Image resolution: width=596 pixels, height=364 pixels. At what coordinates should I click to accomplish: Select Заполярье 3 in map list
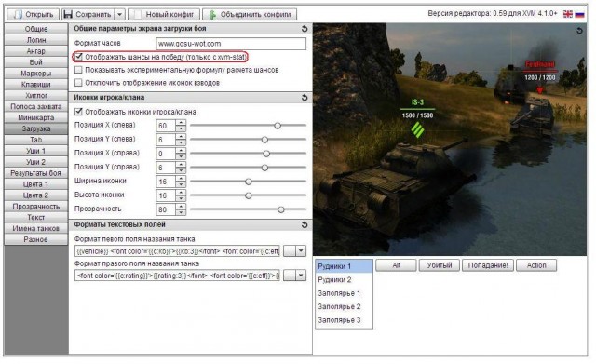click(x=344, y=320)
